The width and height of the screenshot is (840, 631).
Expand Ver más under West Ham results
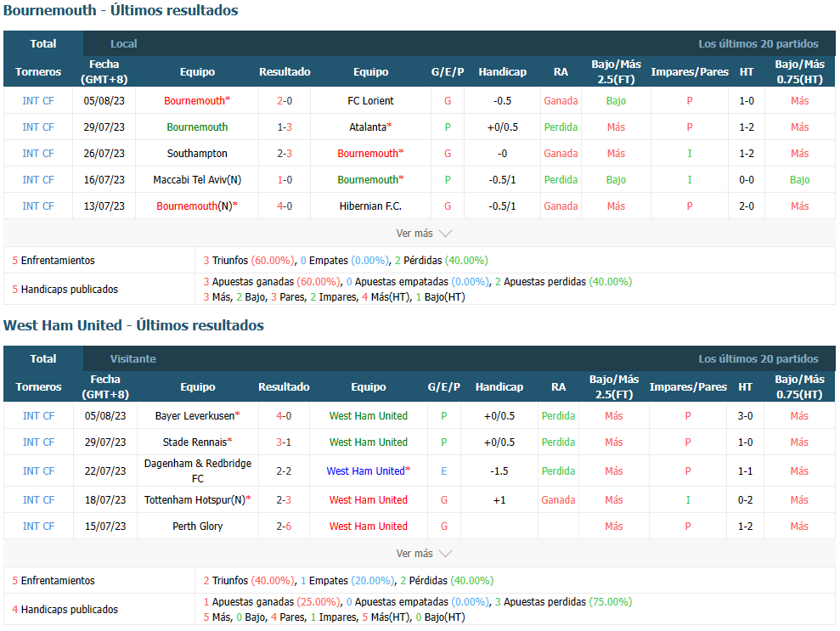[x=424, y=554]
